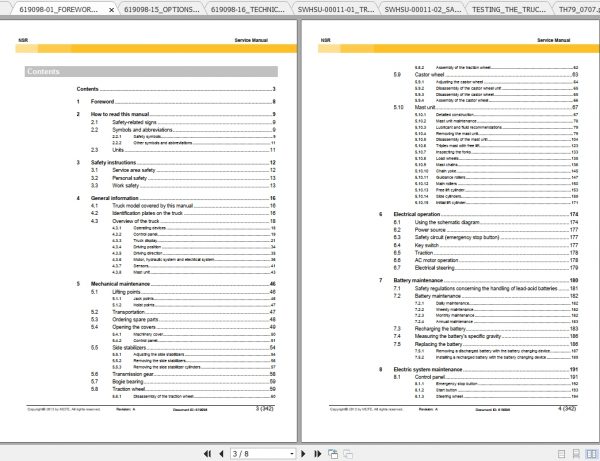Click Identification plates on the truck
Image resolution: width=600 pixels, height=461 pixels.
pyautogui.click(x=183, y=213)
